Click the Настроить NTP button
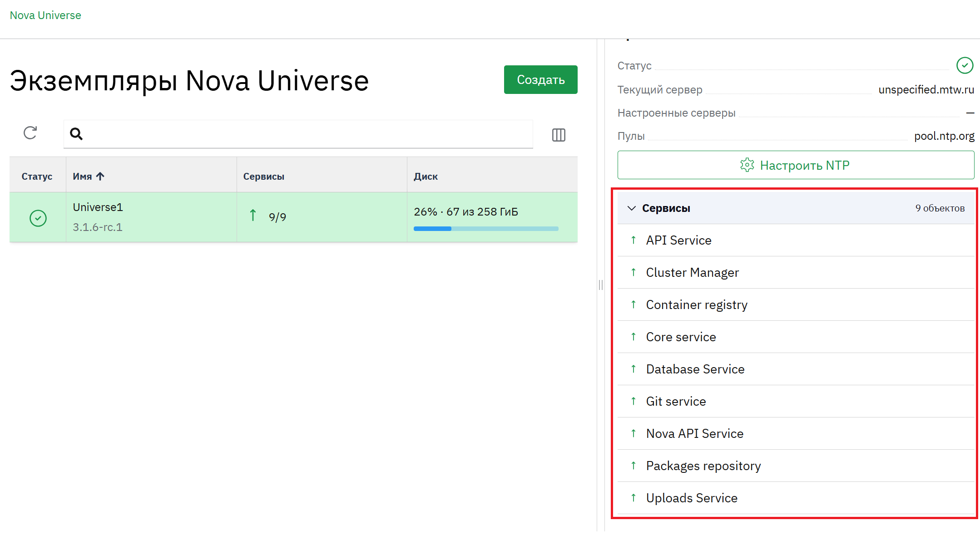The image size is (980, 535). 796,165
